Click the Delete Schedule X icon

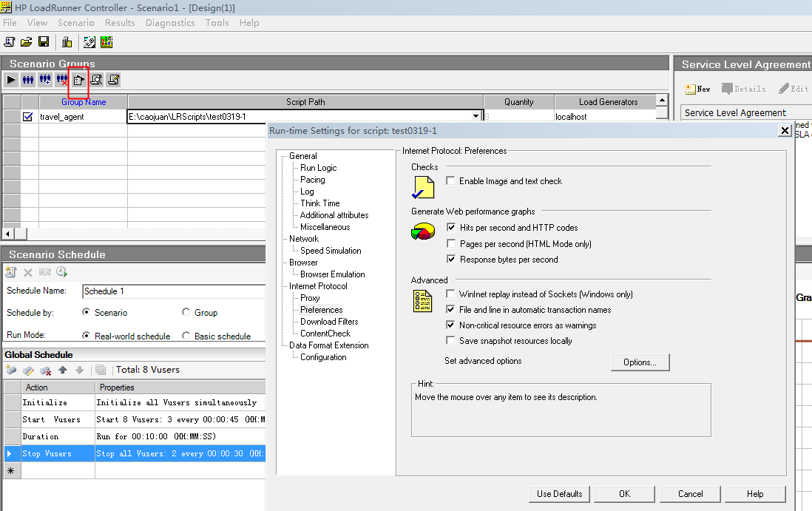pos(28,272)
